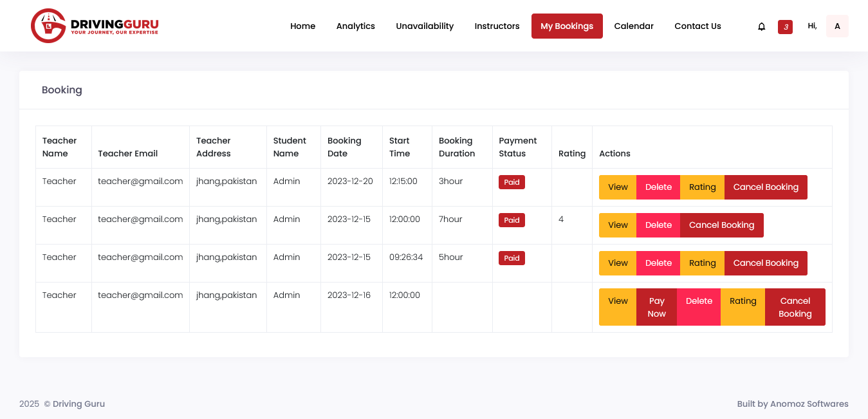Cancel the booking dated 2023-12-16
Screen dimensions: 868x419
[795, 307]
